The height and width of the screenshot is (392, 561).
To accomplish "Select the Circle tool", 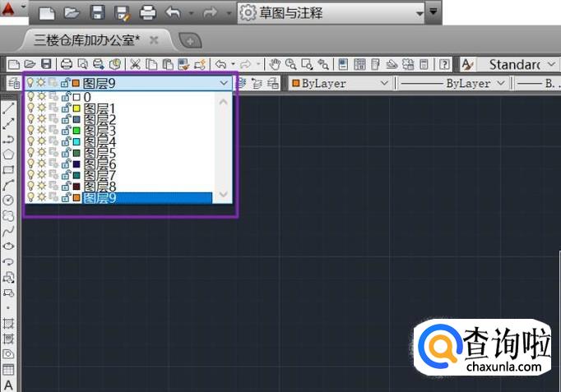I will coord(8,201).
